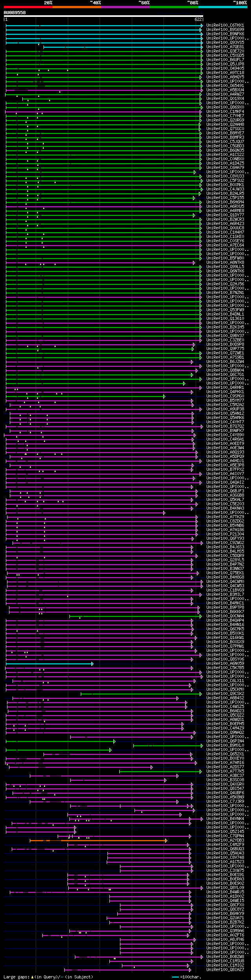The height and width of the screenshot is (980, 251).
Task: Select the UniRef100_C9ZWG2 label
Action: (225, 543)
